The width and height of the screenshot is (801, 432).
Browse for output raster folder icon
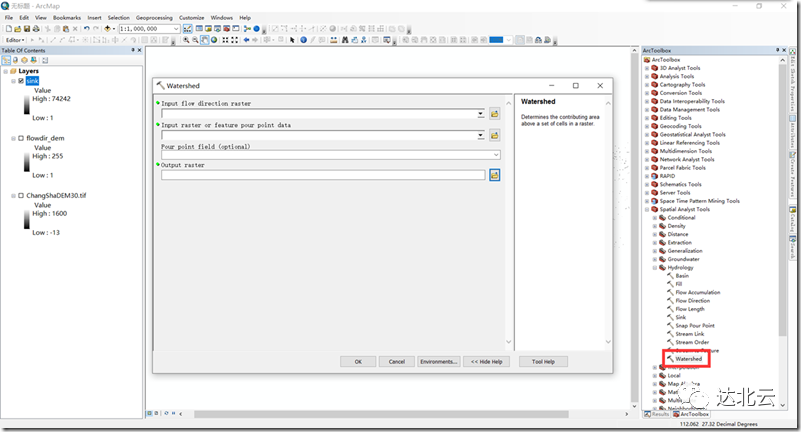coord(494,175)
